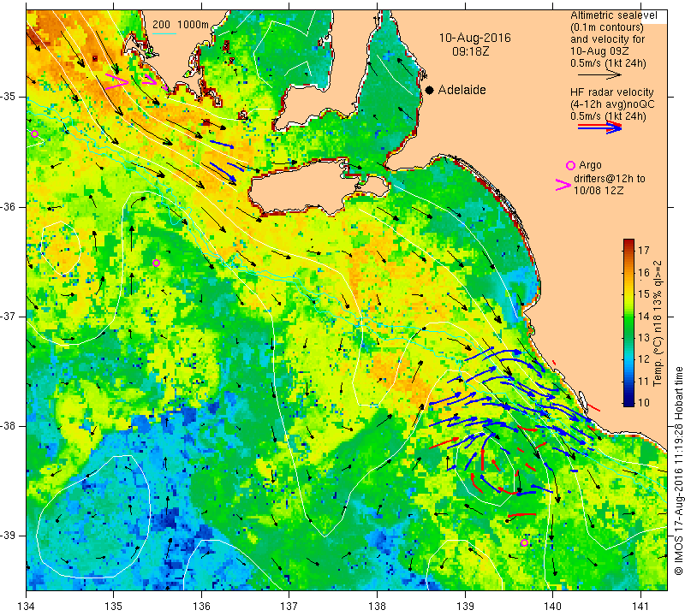Viewport: 685px width, 616px height.
Task: Click the "HF radar velocity" legend heading
Action: click(x=611, y=92)
